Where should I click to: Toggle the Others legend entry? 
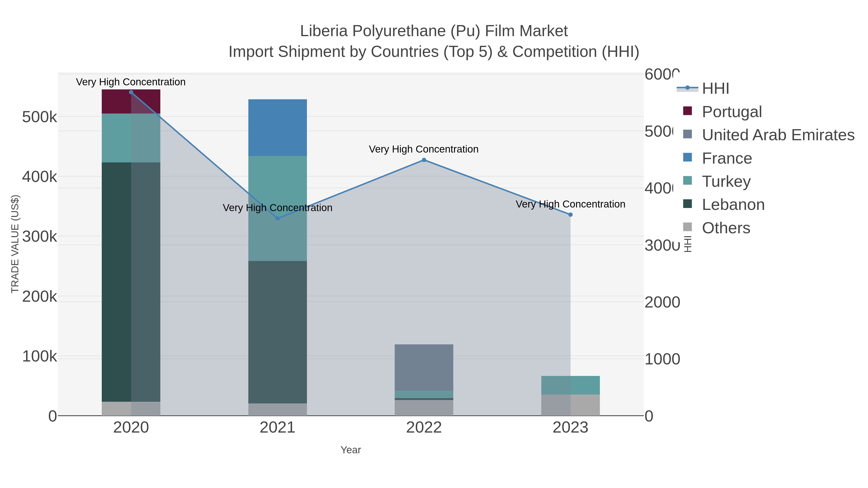[x=716, y=228]
